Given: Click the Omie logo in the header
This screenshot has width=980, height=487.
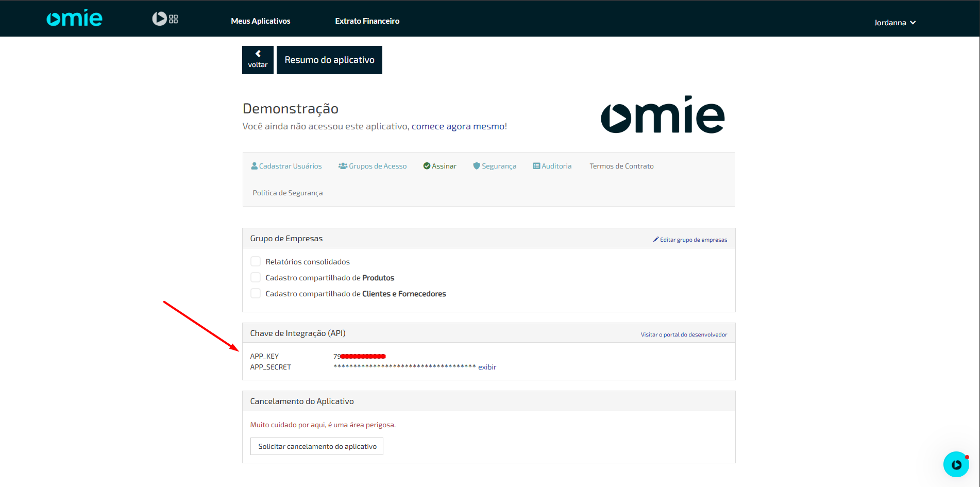Looking at the screenshot, I should pos(75,18).
